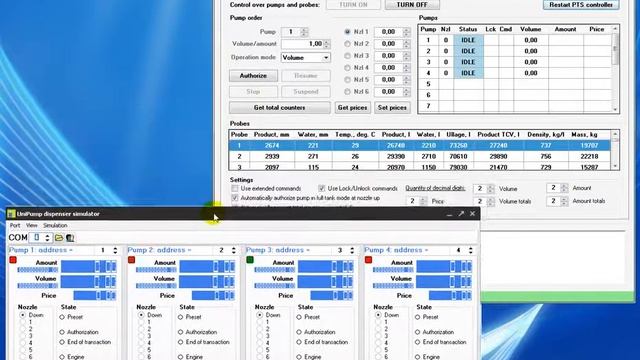
Task: Click the Volume/amount spinner arrows
Action: [327, 44]
